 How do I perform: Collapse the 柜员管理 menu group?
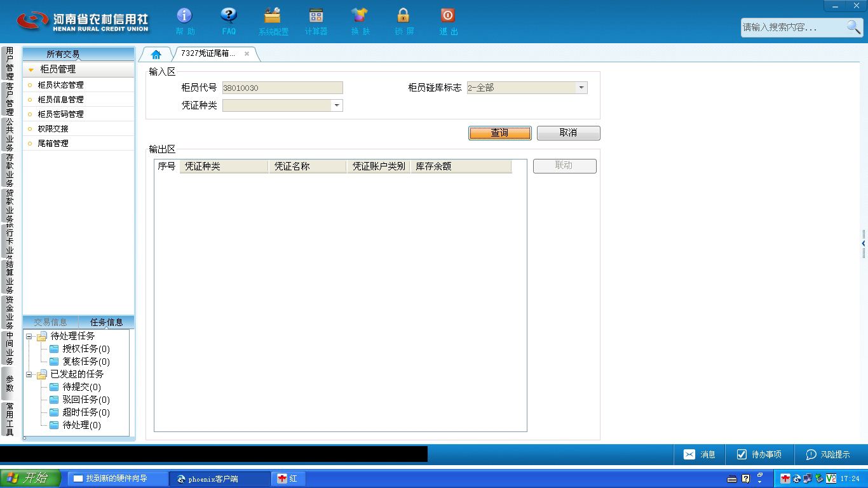pyautogui.click(x=31, y=70)
